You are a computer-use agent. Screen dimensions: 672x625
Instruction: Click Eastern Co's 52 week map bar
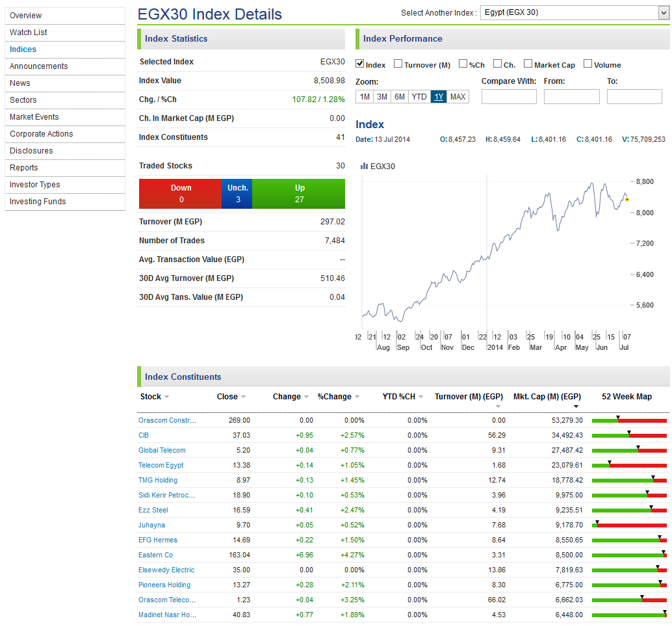629,555
